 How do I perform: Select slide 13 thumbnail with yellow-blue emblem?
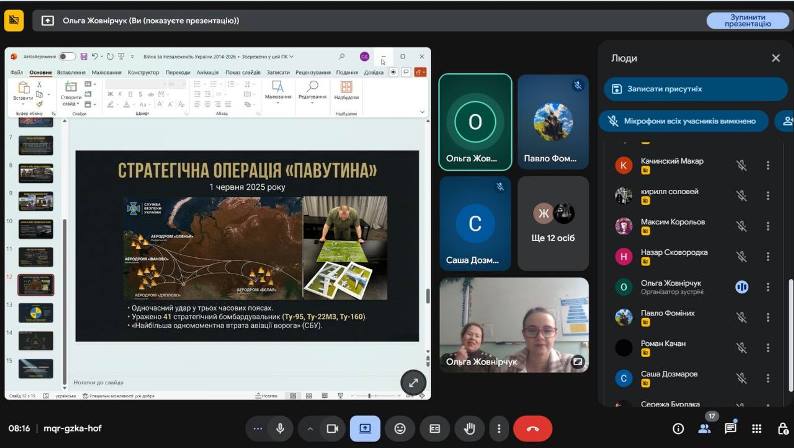36,313
